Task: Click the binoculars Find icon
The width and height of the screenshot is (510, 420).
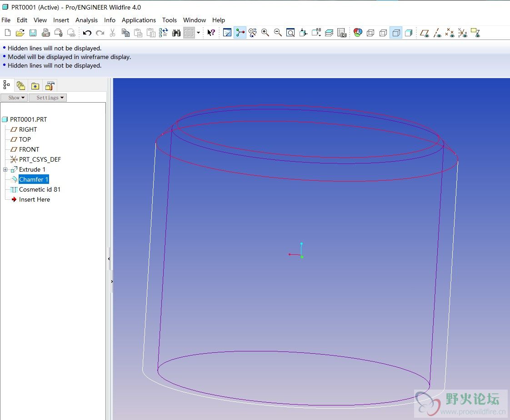Action: click(x=176, y=33)
